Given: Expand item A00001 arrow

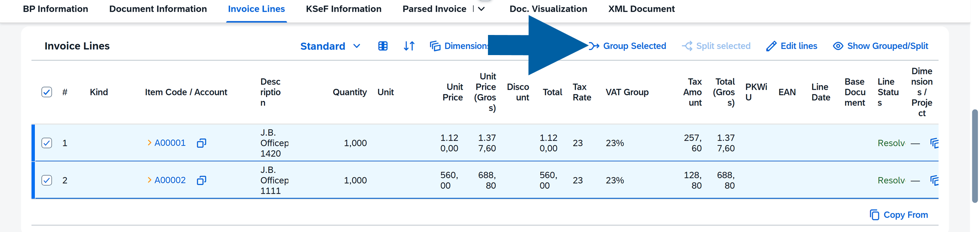Looking at the screenshot, I should 149,143.
